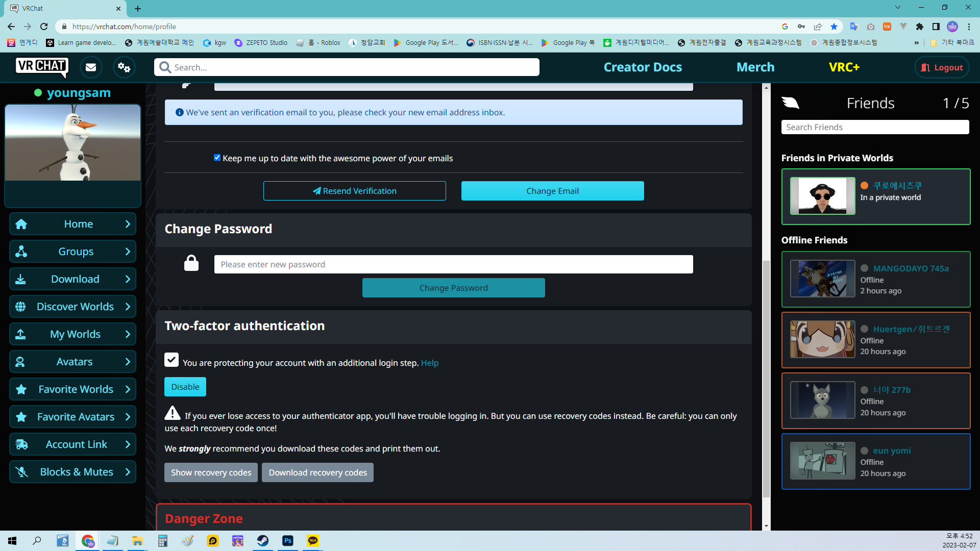Expand the Home menu chevron

click(128, 224)
